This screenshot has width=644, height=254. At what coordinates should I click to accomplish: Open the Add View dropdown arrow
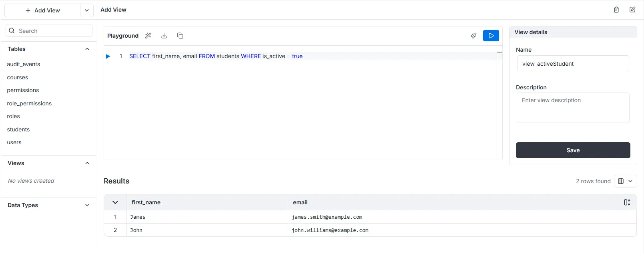[x=87, y=10]
